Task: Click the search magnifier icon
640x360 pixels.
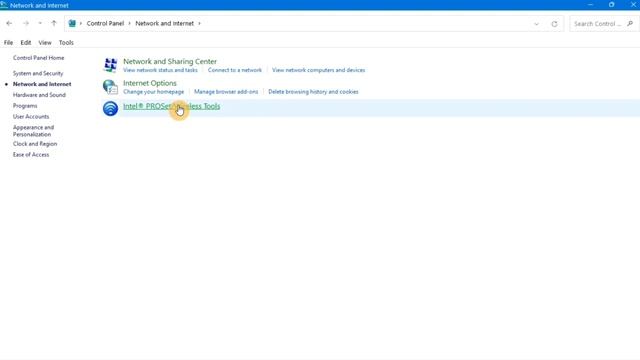Action: [630, 24]
